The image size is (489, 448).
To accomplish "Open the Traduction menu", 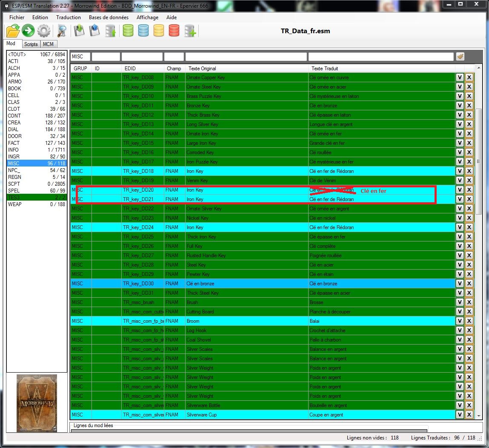I will 68,17.
